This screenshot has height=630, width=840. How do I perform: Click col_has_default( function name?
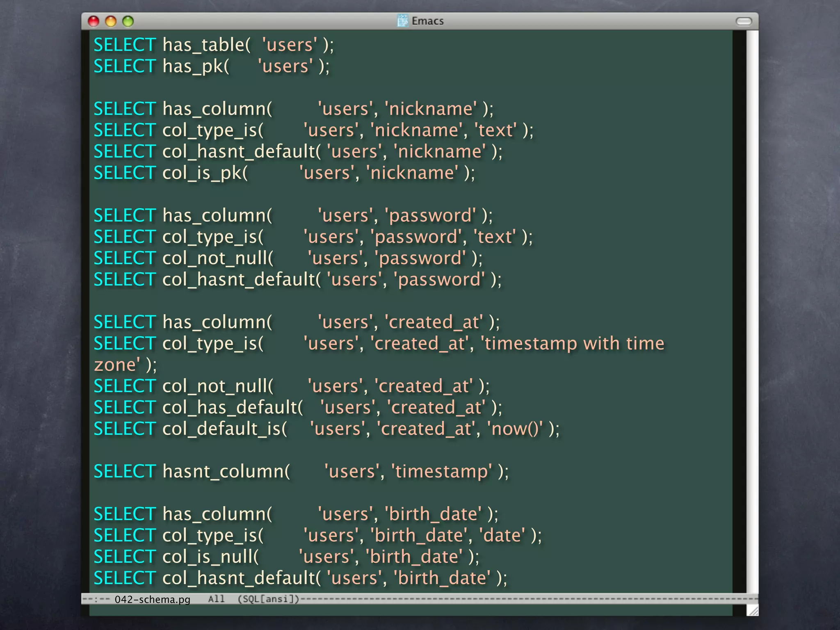233,408
